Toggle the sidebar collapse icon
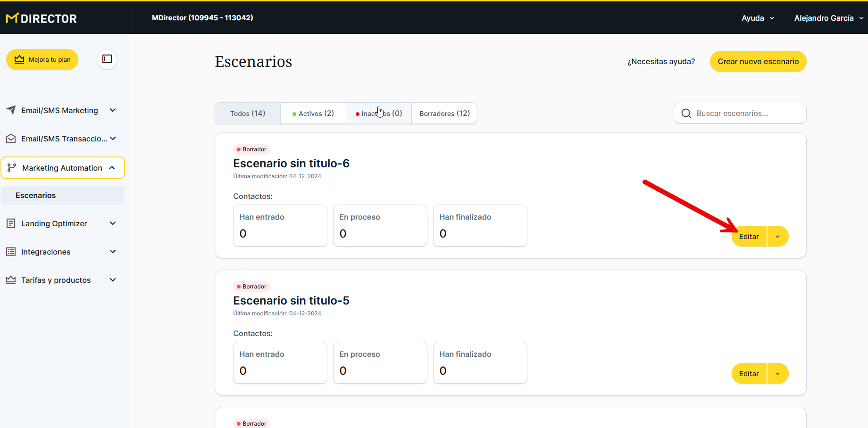The image size is (868, 428). [107, 59]
